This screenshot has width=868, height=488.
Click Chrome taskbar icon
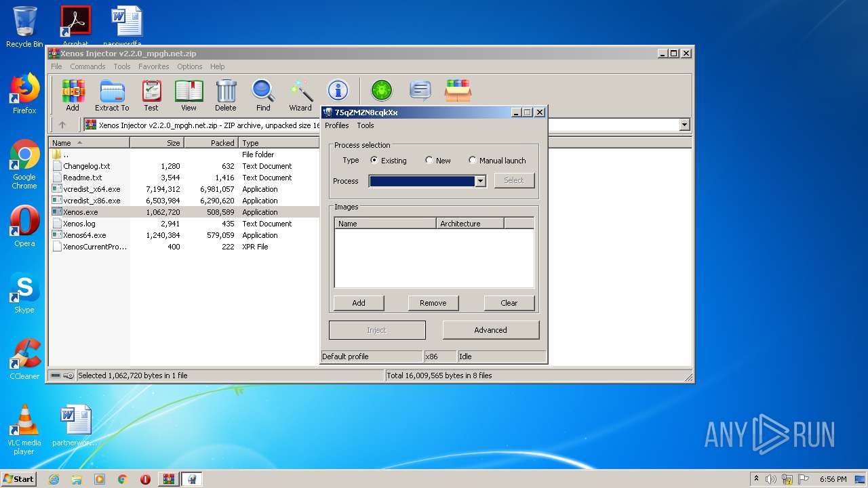click(x=122, y=479)
